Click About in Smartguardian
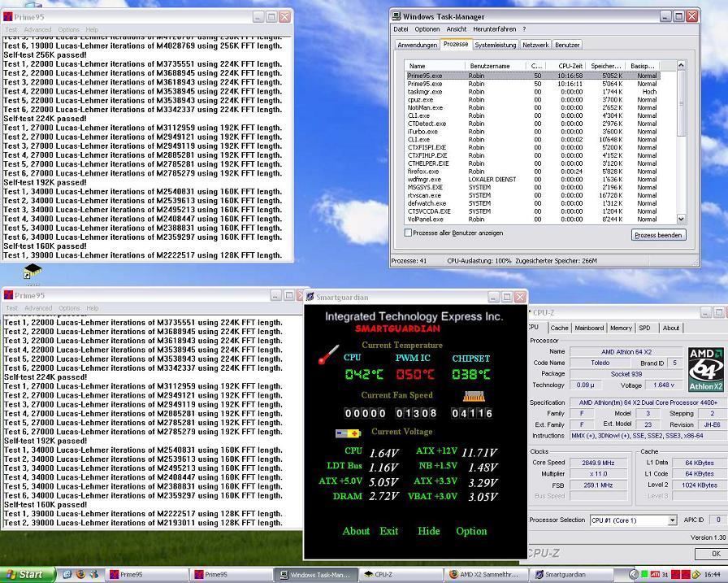Viewport: 728px width, 583px height. 356,532
